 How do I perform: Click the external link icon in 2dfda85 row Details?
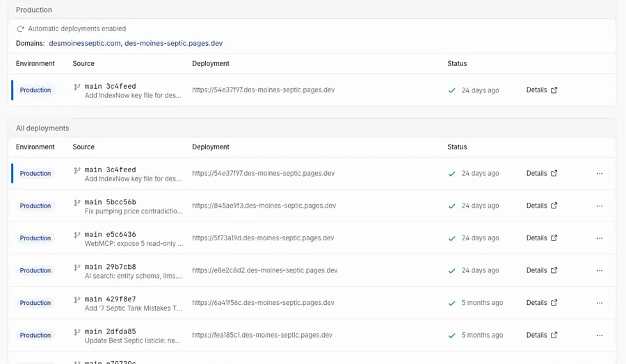554,335
